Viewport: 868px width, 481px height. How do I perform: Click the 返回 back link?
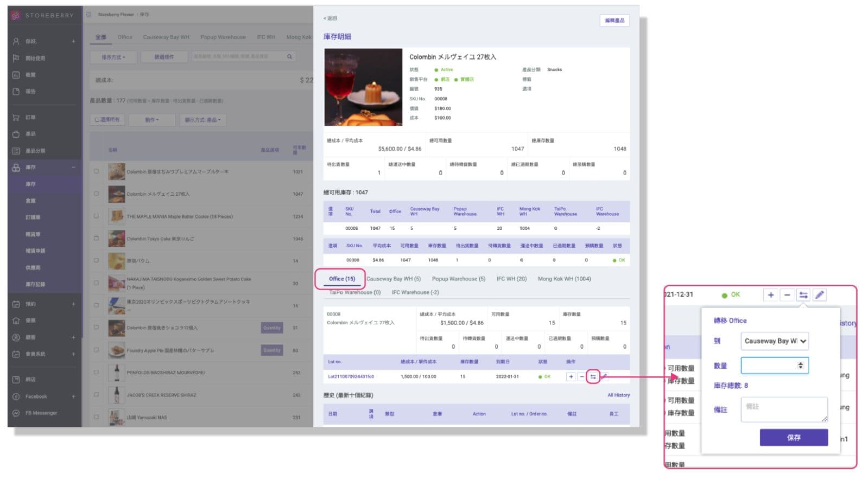(x=330, y=18)
